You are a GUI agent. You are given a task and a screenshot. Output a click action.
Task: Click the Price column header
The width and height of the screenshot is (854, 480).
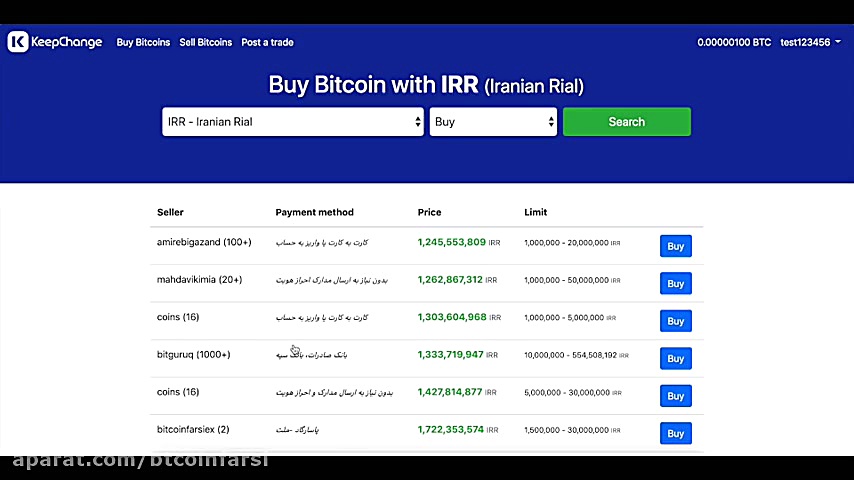[429, 212]
